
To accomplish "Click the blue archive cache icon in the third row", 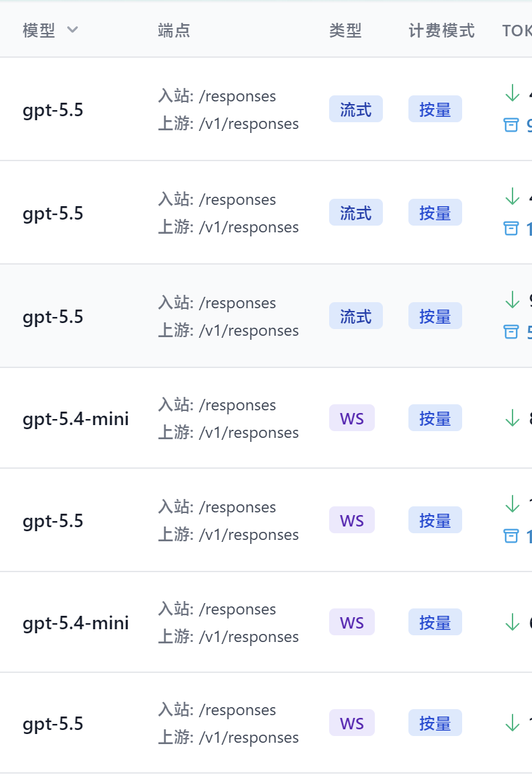I will (x=511, y=331).
